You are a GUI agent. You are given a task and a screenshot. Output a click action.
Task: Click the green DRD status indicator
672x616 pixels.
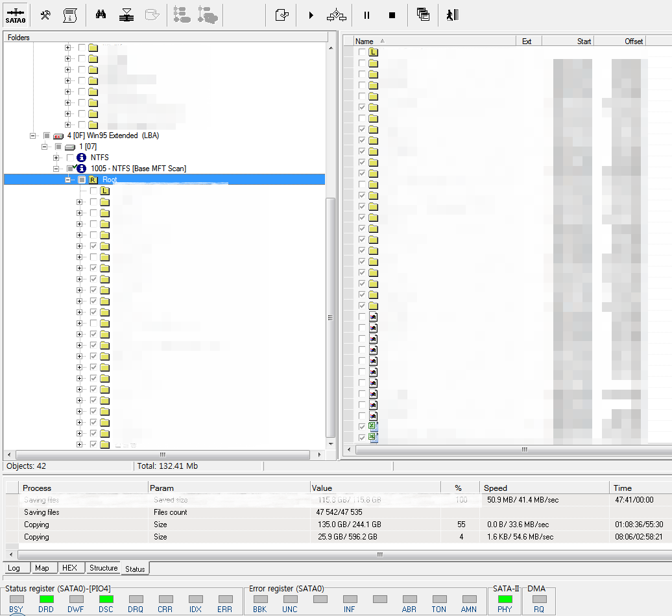pos(46,599)
